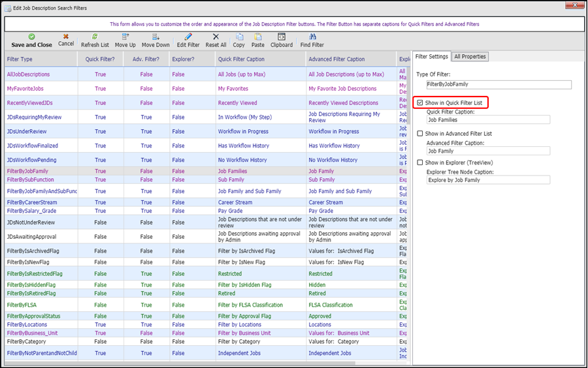The width and height of the screenshot is (588, 368).
Task: Uncheck Show in Quick Filter List
Action: pos(421,103)
